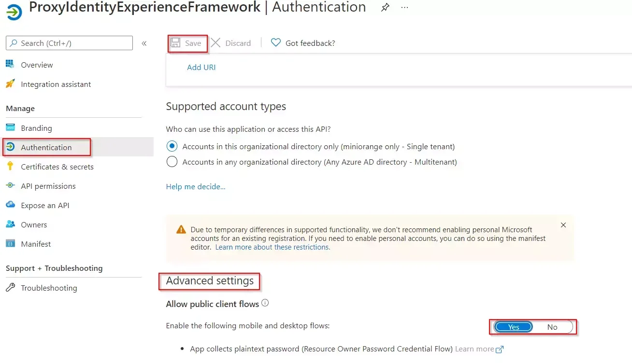Collapse the left navigation sidebar
The height and width of the screenshot is (364, 632).
coord(144,42)
